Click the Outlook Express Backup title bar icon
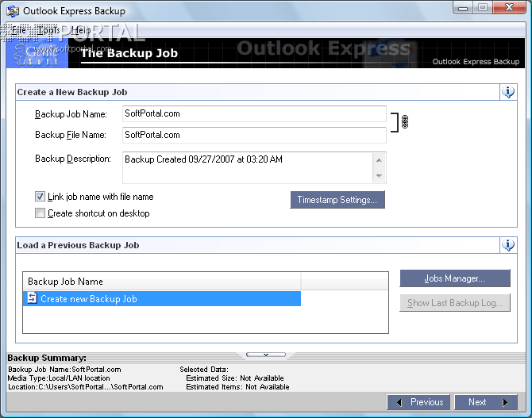 coord(13,11)
